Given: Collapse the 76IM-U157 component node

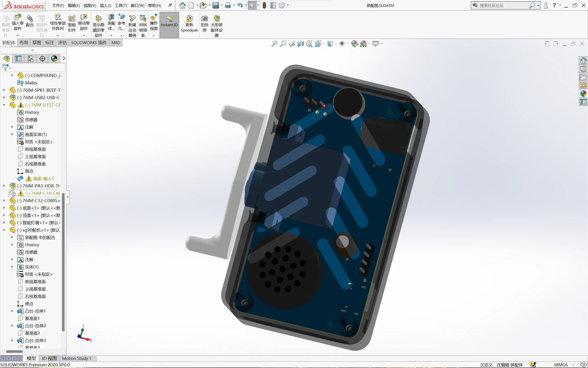Looking at the screenshot, I should pos(4,105).
